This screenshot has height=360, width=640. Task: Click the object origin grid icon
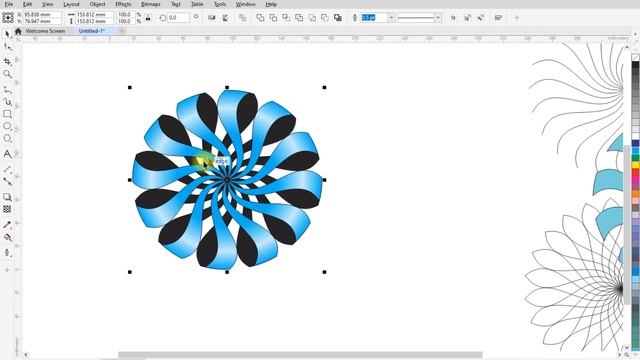[8, 18]
